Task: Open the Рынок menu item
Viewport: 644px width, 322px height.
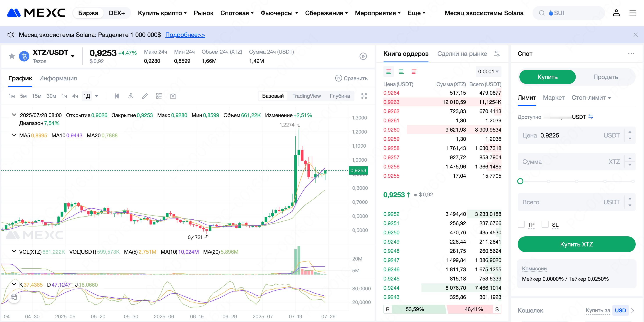Action: tap(204, 13)
